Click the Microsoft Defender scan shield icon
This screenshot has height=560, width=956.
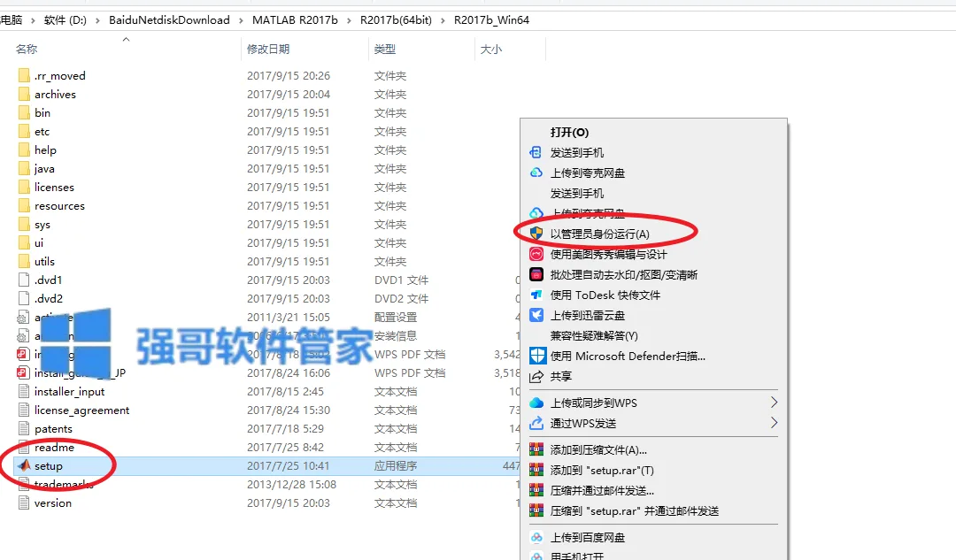(x=537, y=356)
